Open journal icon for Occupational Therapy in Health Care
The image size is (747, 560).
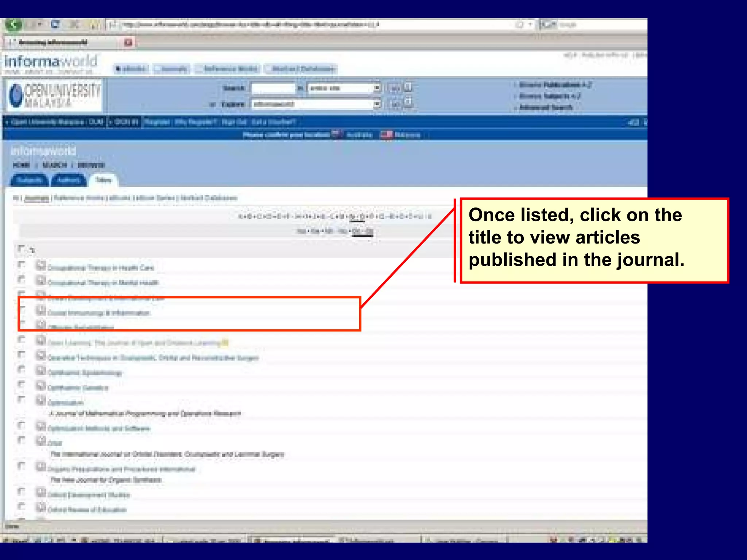41,266
